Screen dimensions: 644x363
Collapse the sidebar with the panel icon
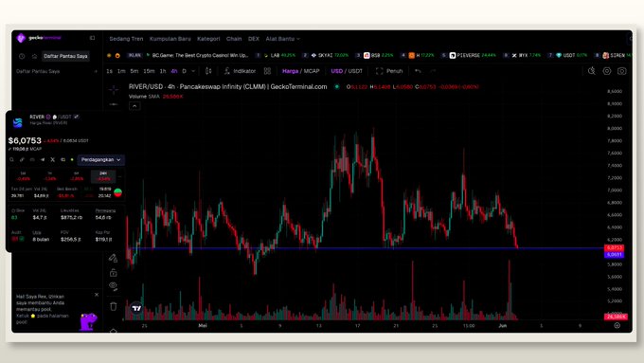(x=93, y=38)
